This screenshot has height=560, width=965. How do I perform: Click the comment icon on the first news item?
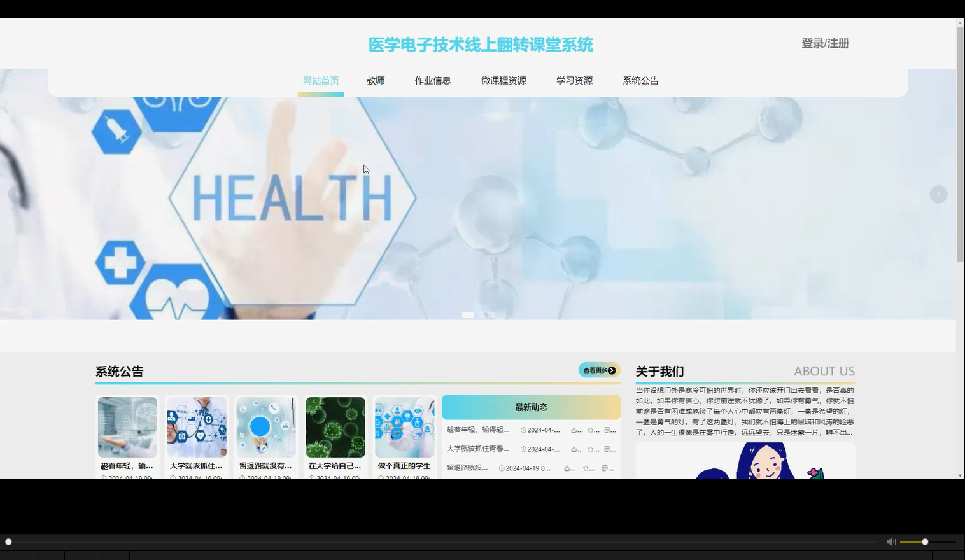[x=606, y=430]
